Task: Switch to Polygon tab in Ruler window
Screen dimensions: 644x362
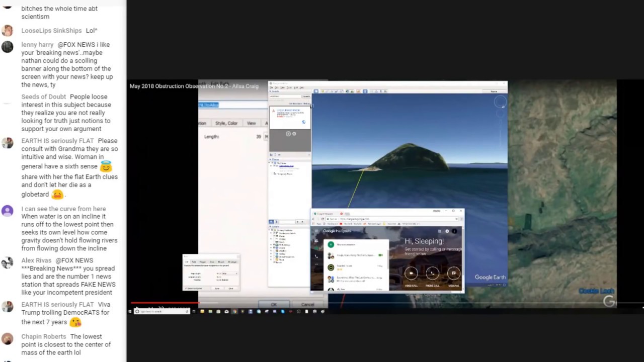Action: [203, 261]
